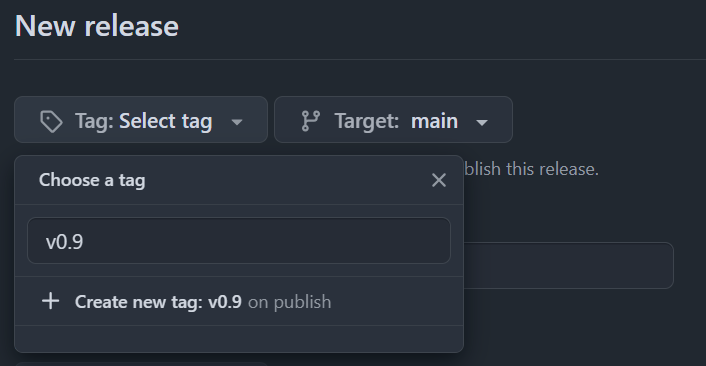Focus the release title field behind the popup
Viewport: 706px width, 366px height.
[x=568, y=265]
